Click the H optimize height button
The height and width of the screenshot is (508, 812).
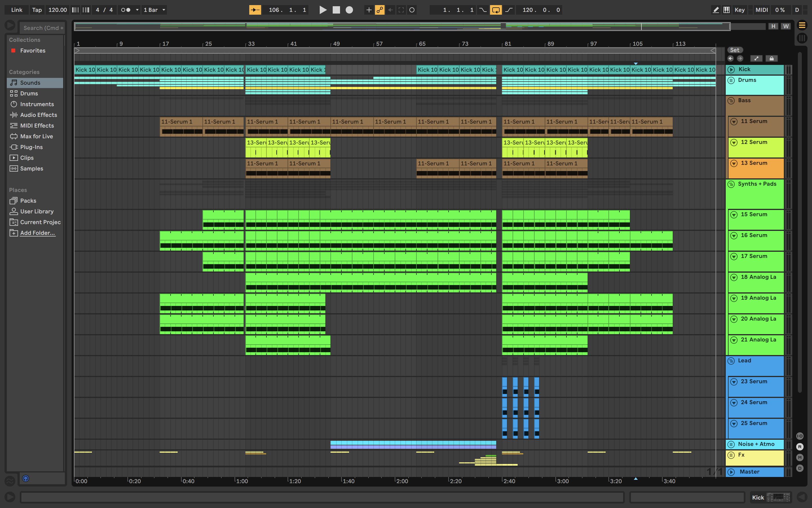[773, 26]
